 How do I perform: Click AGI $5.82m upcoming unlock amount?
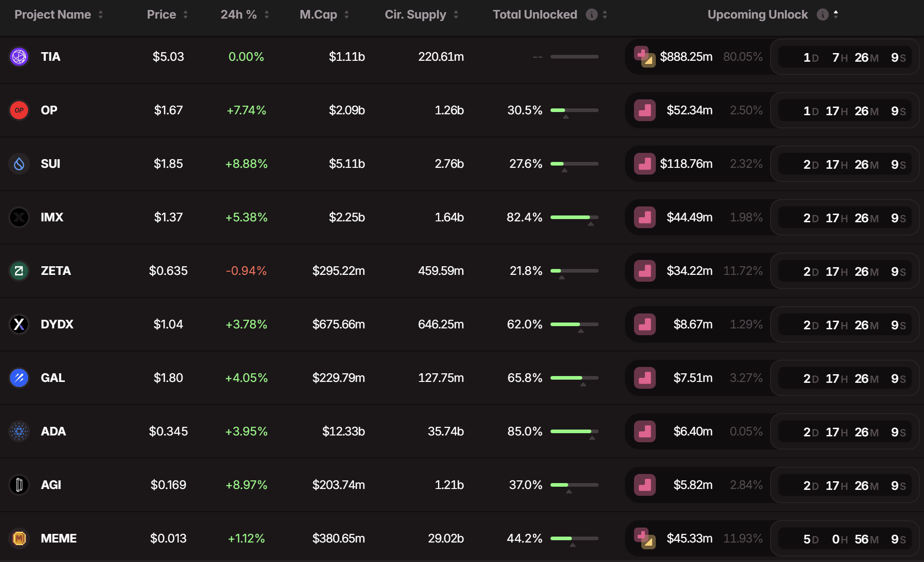(x=693, y=485)
